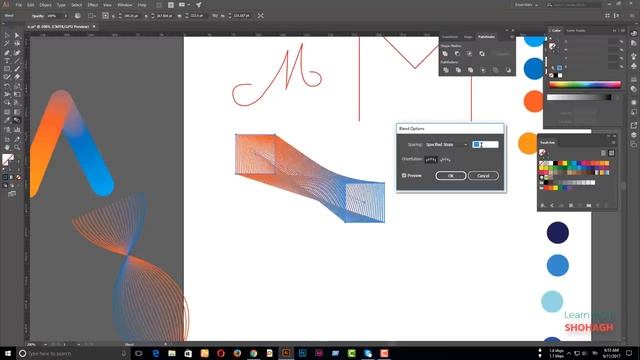Viewport: 640px width, 360px height.
Task: Open the Swatch Libraries menu icon
Action: pos(543,206)
